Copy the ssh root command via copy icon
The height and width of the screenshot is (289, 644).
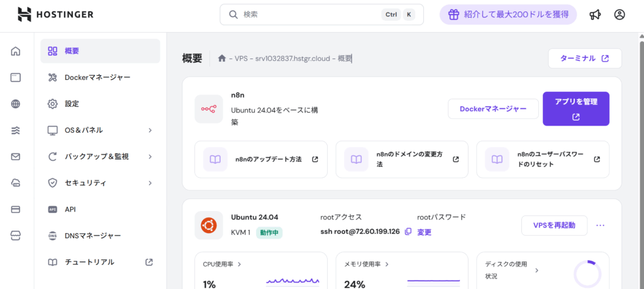[x=408, y=232]
